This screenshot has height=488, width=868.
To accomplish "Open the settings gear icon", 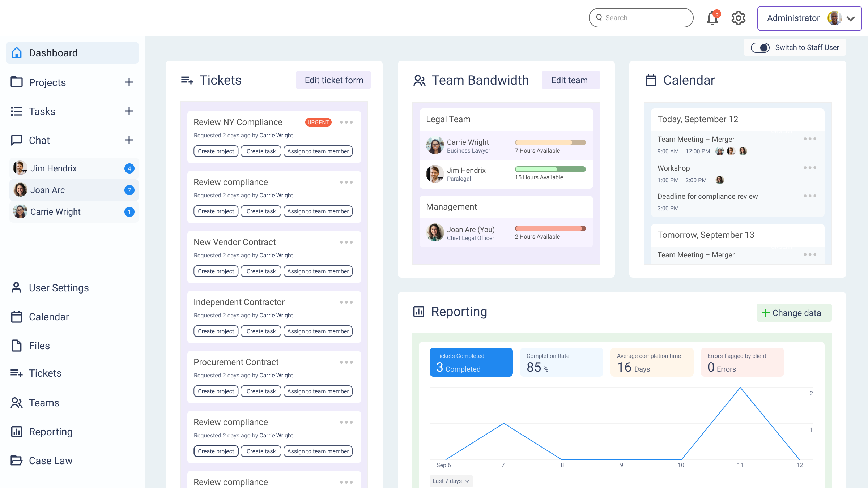I will [x=739, y=18].
